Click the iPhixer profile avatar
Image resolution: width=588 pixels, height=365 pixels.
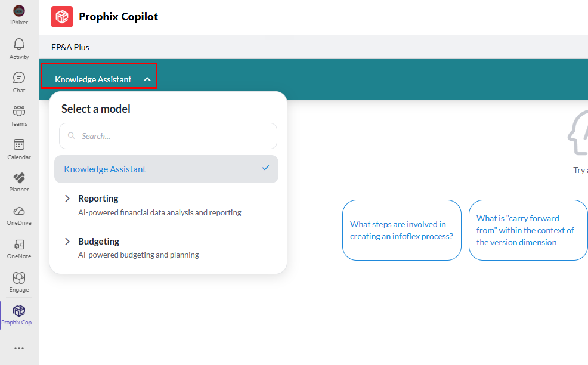point(19,11)
